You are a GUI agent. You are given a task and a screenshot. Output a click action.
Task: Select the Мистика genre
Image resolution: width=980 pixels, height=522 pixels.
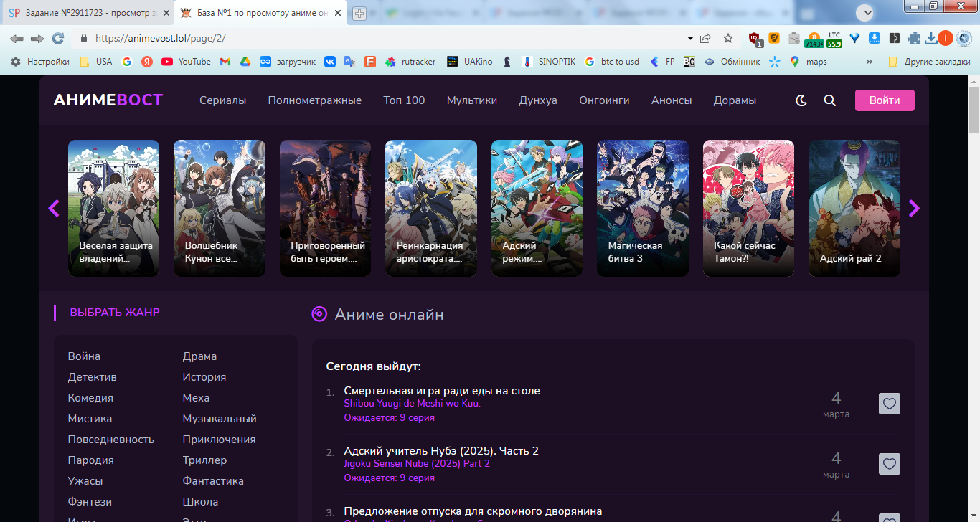point(90,419)
